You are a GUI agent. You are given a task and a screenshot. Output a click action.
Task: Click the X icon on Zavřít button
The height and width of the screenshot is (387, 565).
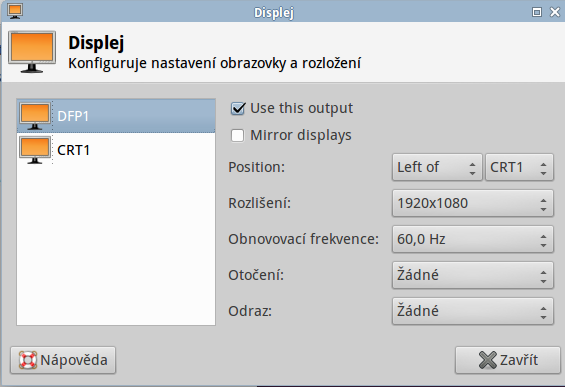[488, 360]
